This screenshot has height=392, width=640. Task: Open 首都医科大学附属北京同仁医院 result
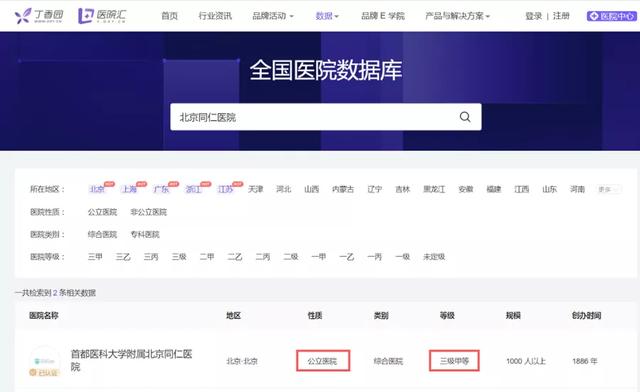click(x=131, y=360)
